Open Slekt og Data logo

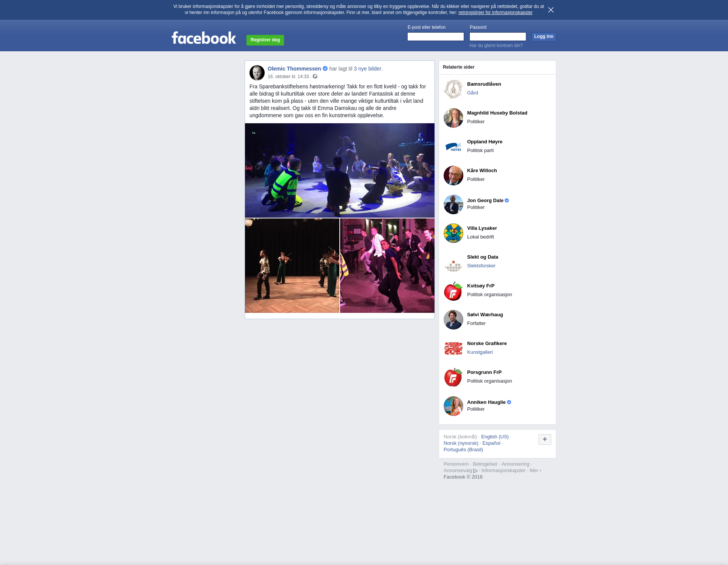tap(453, 262)
